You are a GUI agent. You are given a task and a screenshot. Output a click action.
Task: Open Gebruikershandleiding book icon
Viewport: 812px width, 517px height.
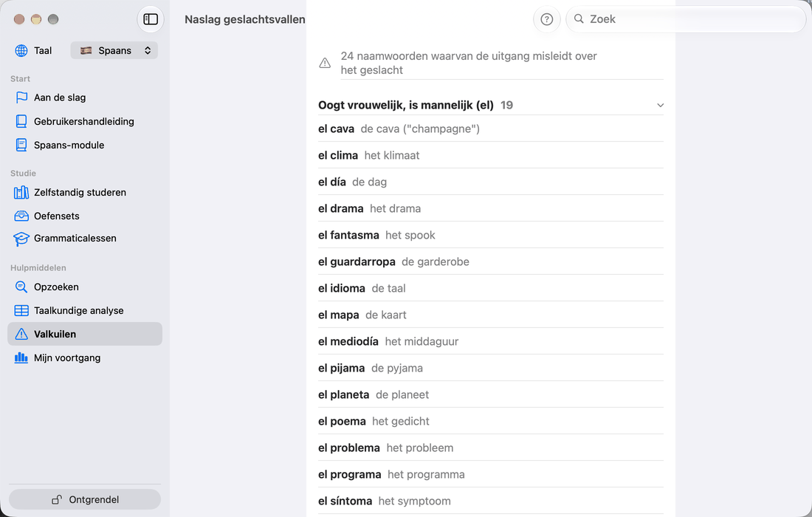click(21, 121)
